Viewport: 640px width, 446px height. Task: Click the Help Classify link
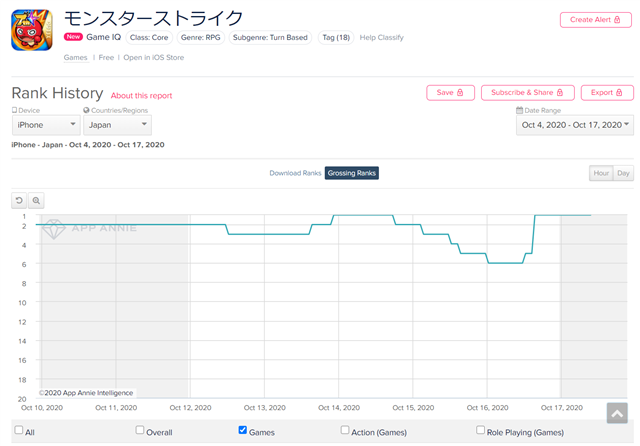coord(381,38)
